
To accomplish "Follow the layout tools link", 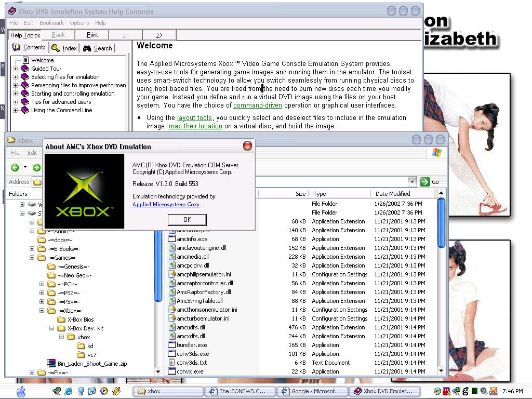I will [194, 118].
